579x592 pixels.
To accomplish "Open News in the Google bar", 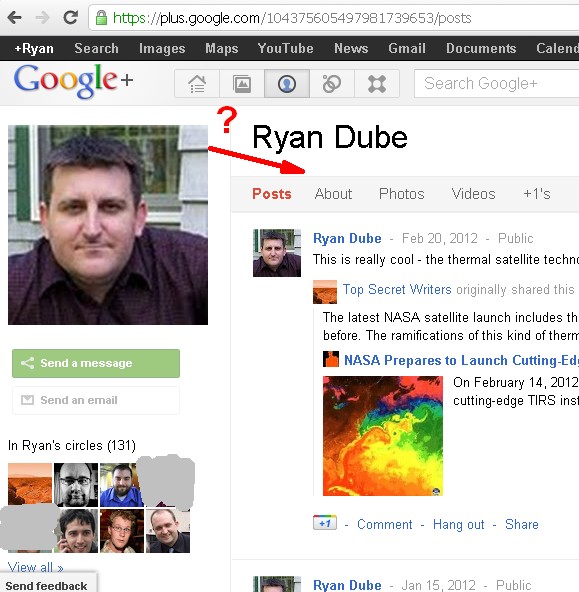I will (351, 48).
